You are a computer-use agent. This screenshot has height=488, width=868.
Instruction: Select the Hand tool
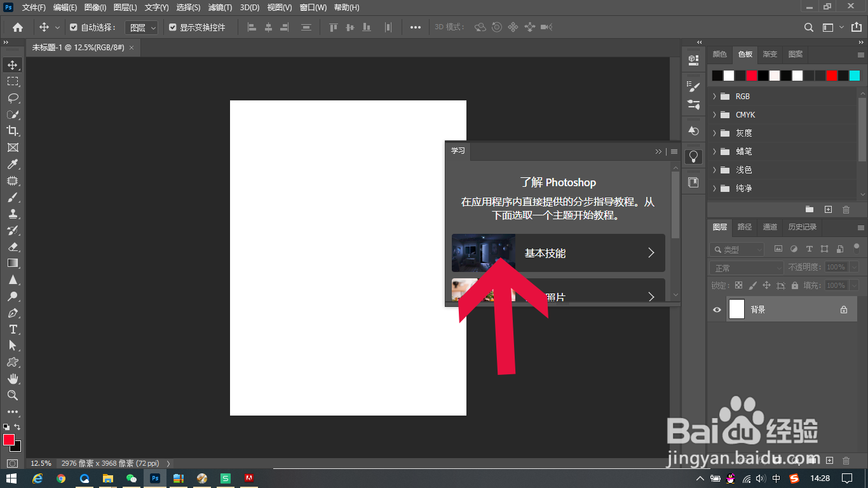[x=12, y=379]
